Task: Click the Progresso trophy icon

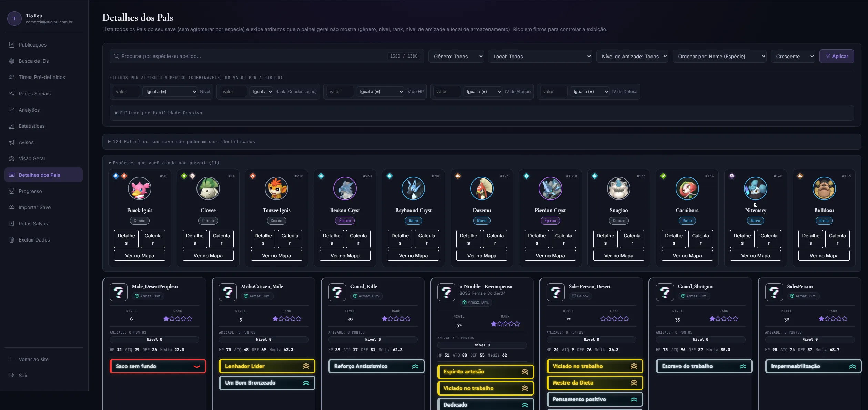Action: [12, 191]
